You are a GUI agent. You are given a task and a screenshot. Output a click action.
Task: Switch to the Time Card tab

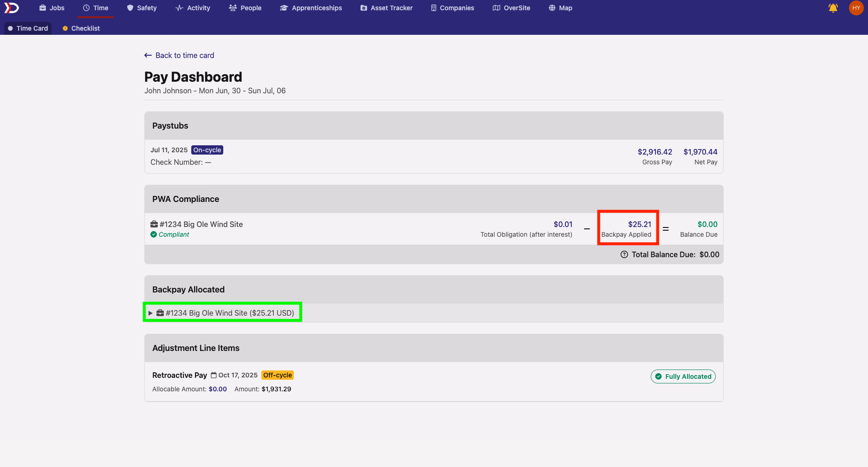pyautogui.click(x=28, y=28)
